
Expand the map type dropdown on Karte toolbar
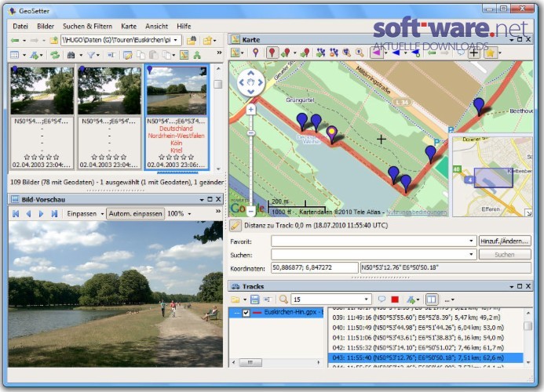pyautogui.click(x=242, y=53)
